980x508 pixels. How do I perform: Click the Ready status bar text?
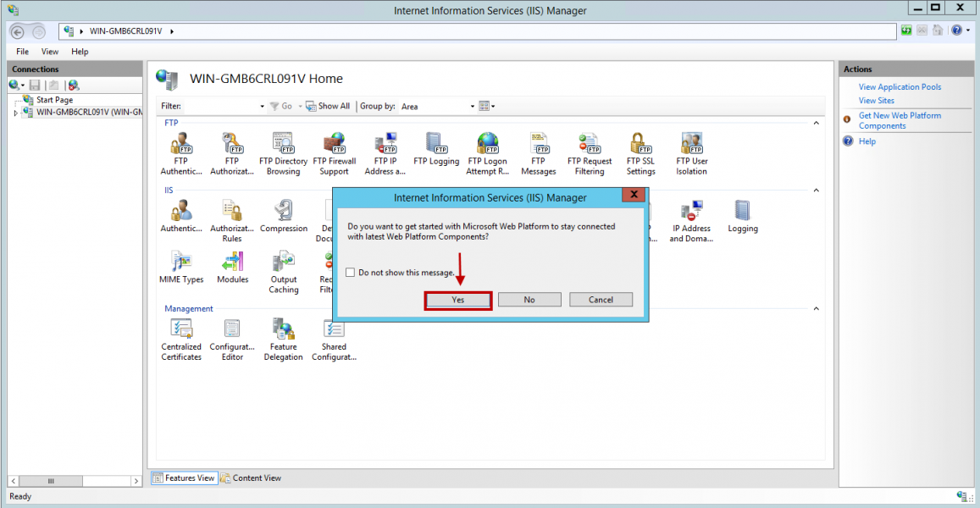20,496
